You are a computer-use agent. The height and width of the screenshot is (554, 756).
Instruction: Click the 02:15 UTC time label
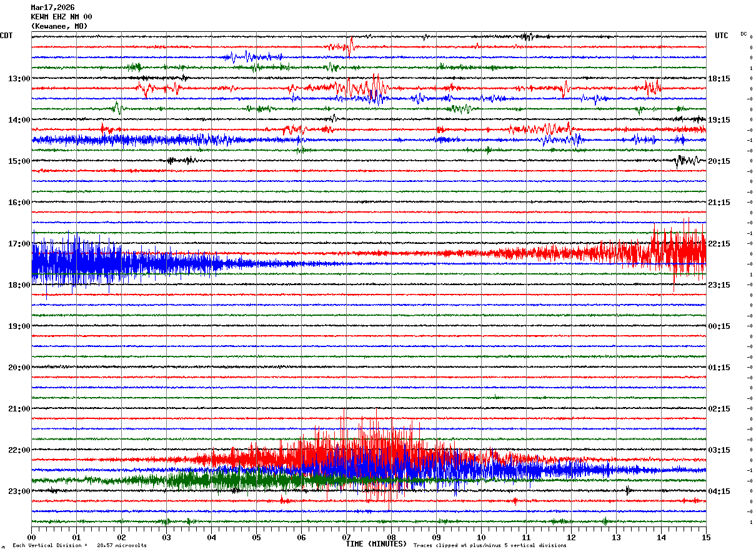click(x=719, y=408)
